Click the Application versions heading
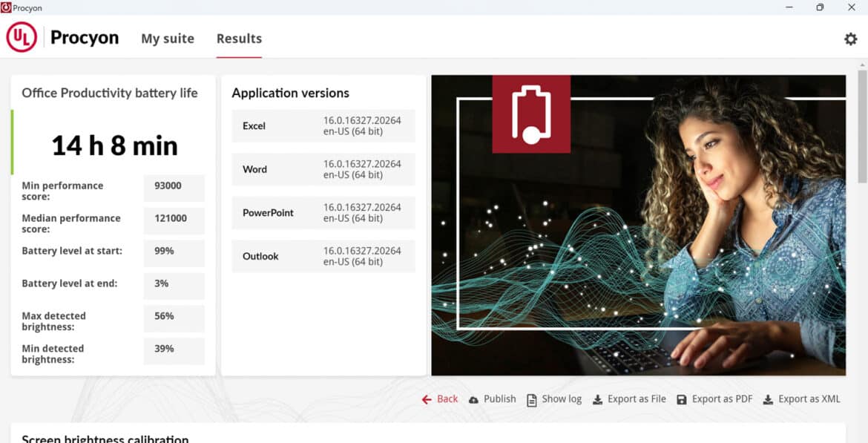 290,93
